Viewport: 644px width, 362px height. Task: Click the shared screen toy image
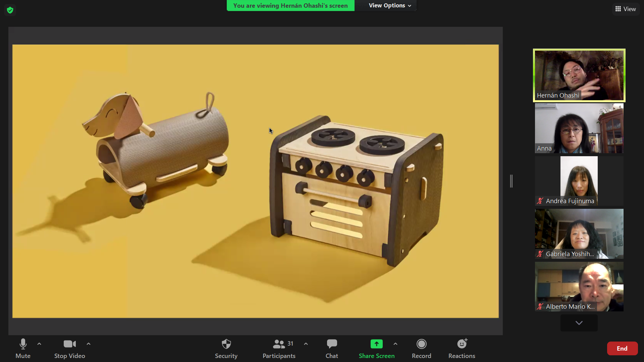256,181
